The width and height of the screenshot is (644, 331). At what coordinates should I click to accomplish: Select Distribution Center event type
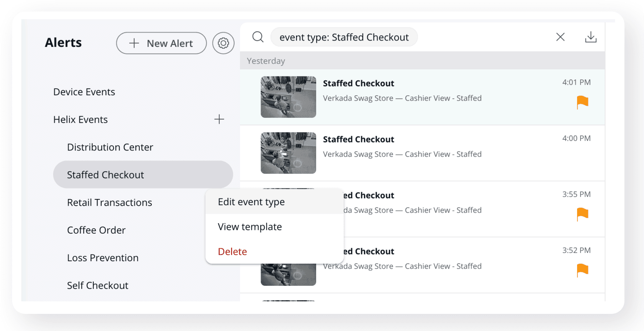pyautogui.click(x=110, y=147)
